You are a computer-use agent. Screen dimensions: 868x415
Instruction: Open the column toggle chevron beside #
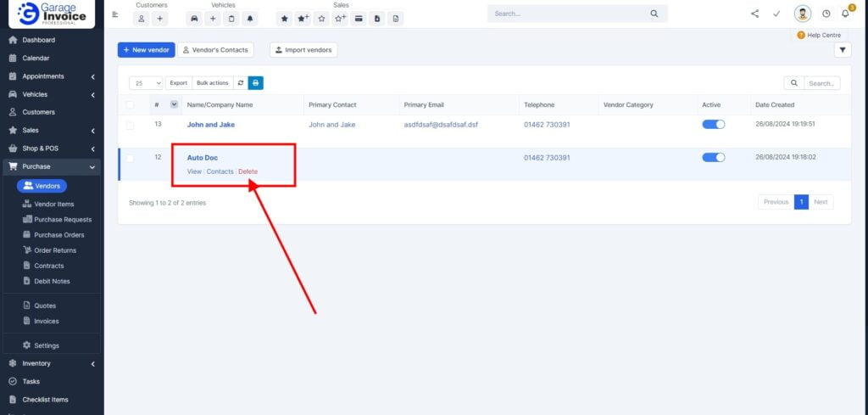(174, 104)
